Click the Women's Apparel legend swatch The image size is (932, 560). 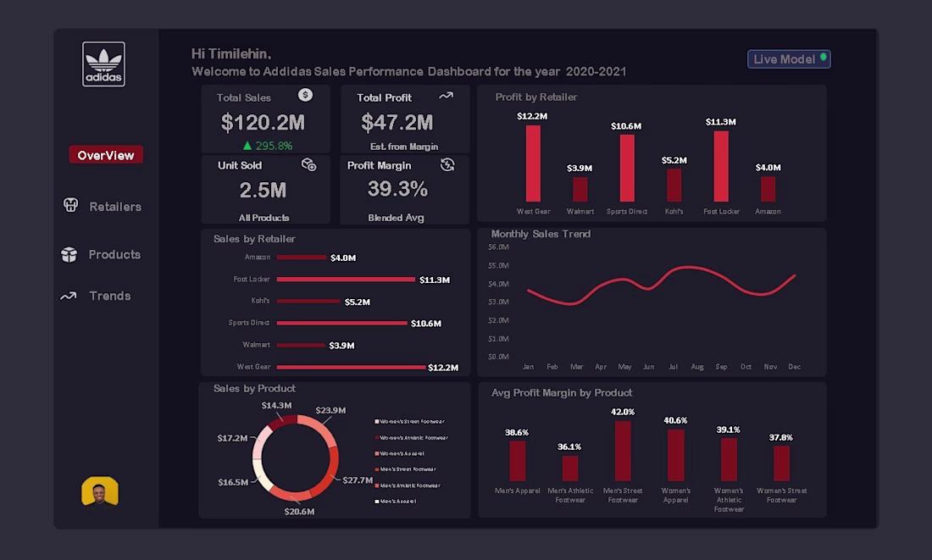(377, 453)
